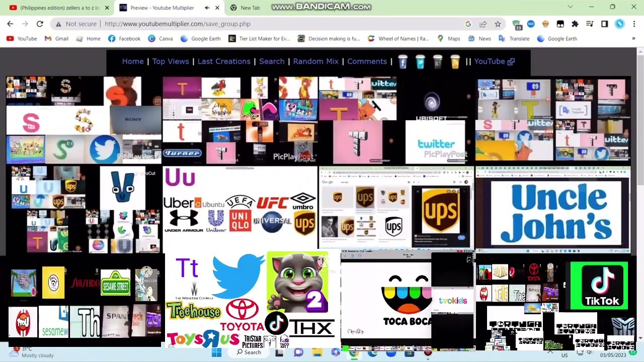This screenshot has width=644, height=362.
Task: Open the ad blocker extension showing 33
Action: [517, 24]
